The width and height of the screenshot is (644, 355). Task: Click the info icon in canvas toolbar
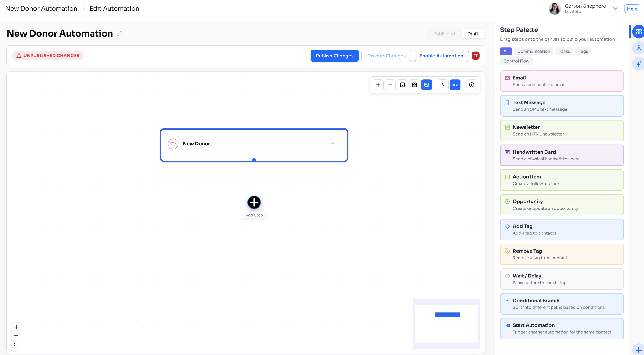[x=471, y=85]
